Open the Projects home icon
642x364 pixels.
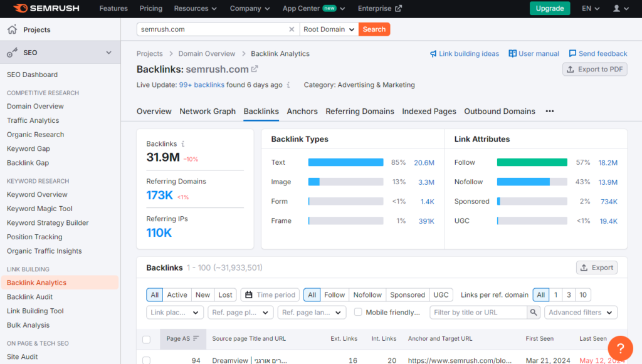pos(13,29)
